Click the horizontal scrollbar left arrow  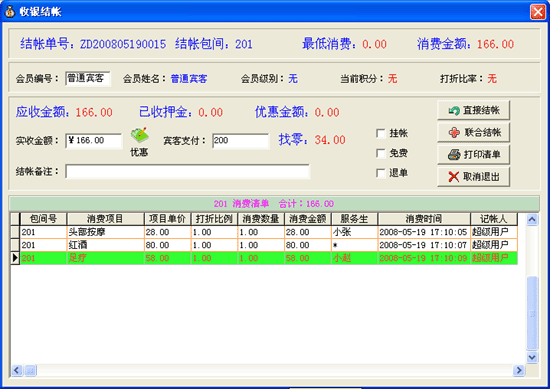click(17, 370)
